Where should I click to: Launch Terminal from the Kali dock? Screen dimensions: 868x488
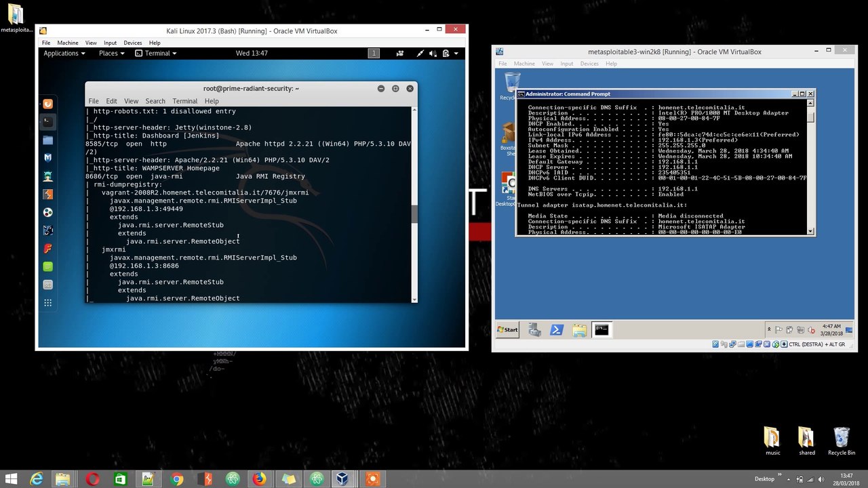pos(47,122)
